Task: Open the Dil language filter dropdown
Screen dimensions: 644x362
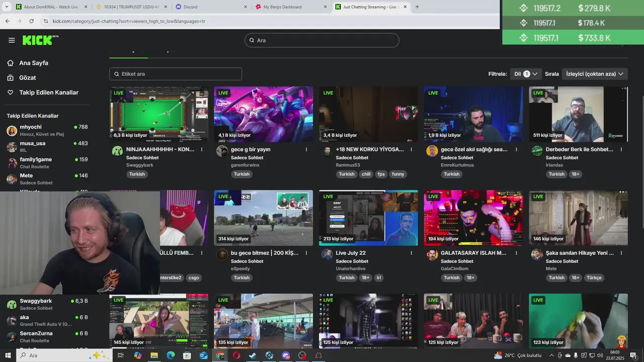Action: [526, 74]
